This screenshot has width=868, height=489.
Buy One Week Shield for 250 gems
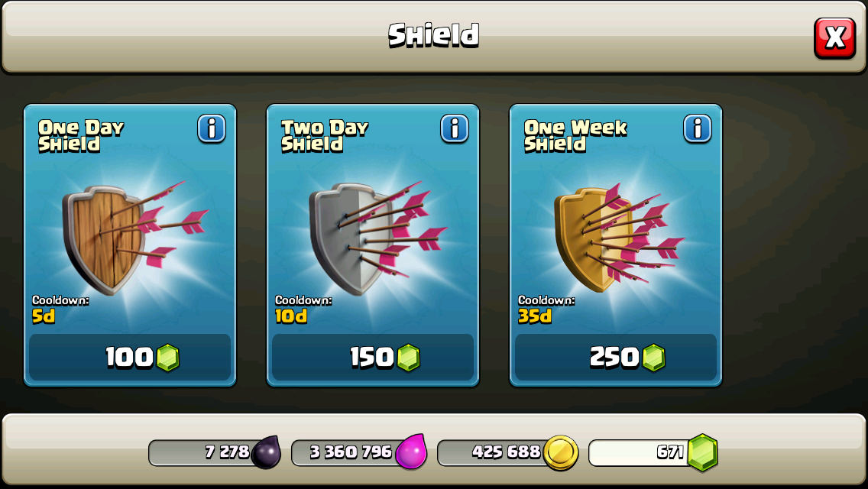click(616, 357)
